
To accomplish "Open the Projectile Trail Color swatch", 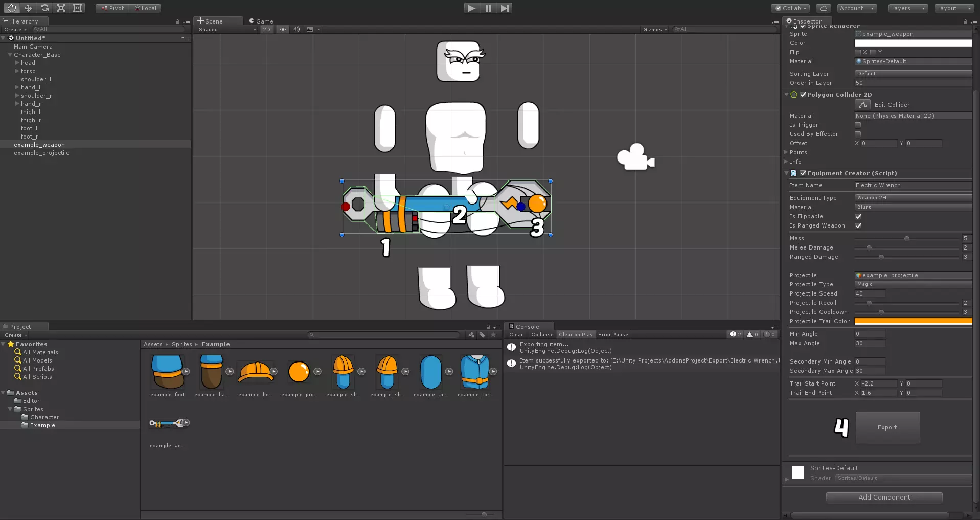I will (913, 322).
